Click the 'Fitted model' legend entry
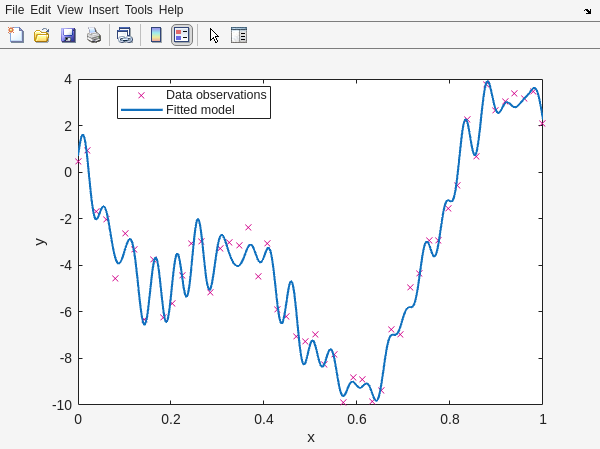Screen dimensions: 600x449 pyautogui.click(x=200, y=110)
